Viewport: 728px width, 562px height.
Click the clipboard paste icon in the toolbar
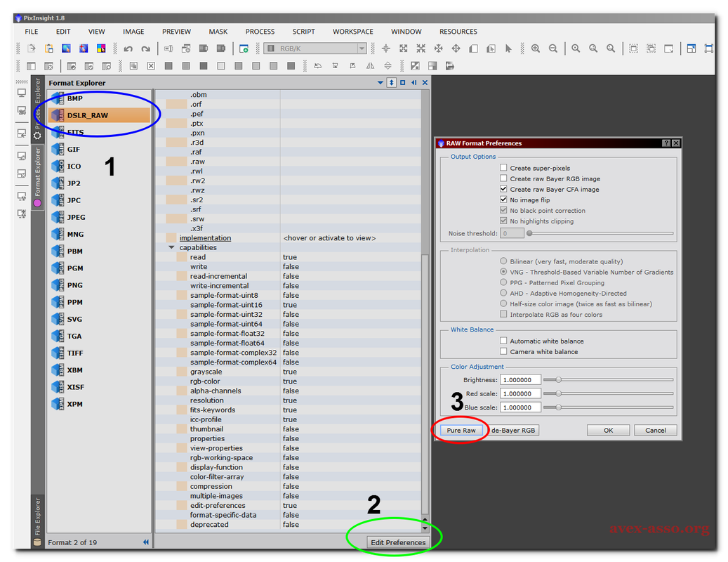point(48,48)
